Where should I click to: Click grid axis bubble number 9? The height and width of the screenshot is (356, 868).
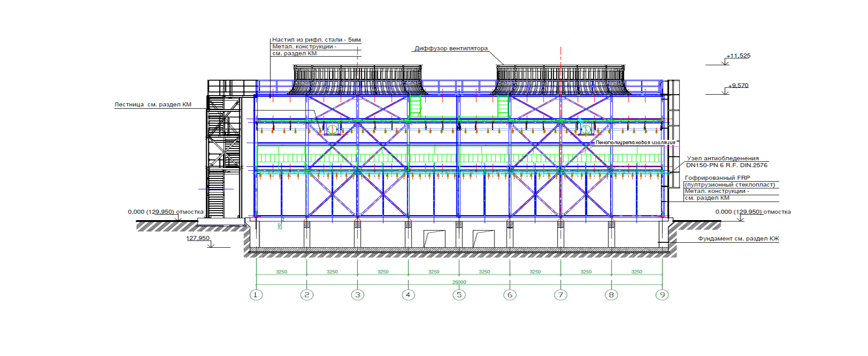[x=662, y=295]
